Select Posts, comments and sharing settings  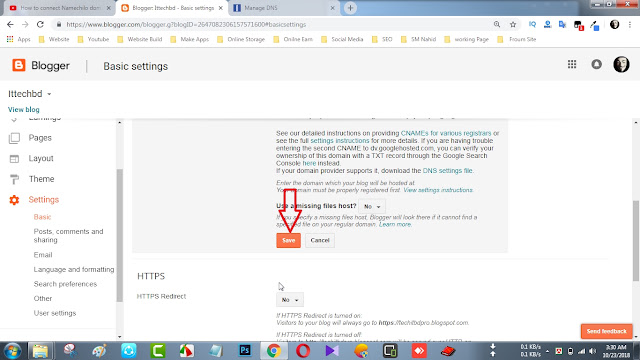pos(68,236)
